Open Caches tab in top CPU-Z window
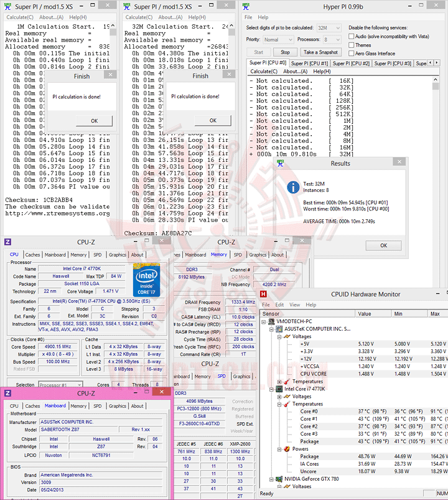The image size is (448, 500). [x=32, y=255]
